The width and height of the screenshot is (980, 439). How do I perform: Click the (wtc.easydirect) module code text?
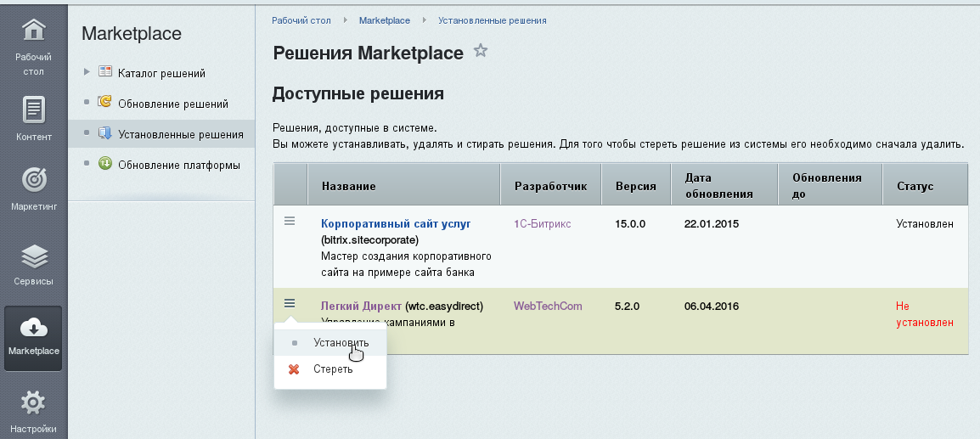(x=444, y=306)
